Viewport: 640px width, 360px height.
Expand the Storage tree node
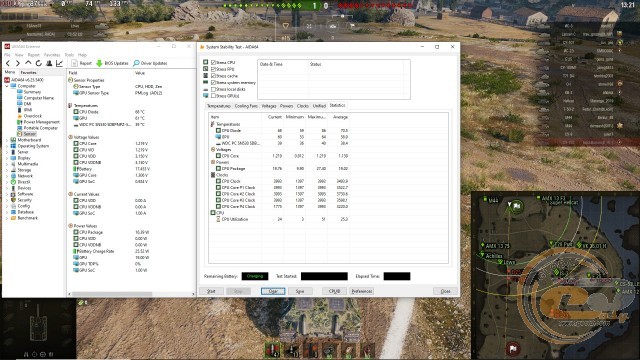(x=7, y=170)
